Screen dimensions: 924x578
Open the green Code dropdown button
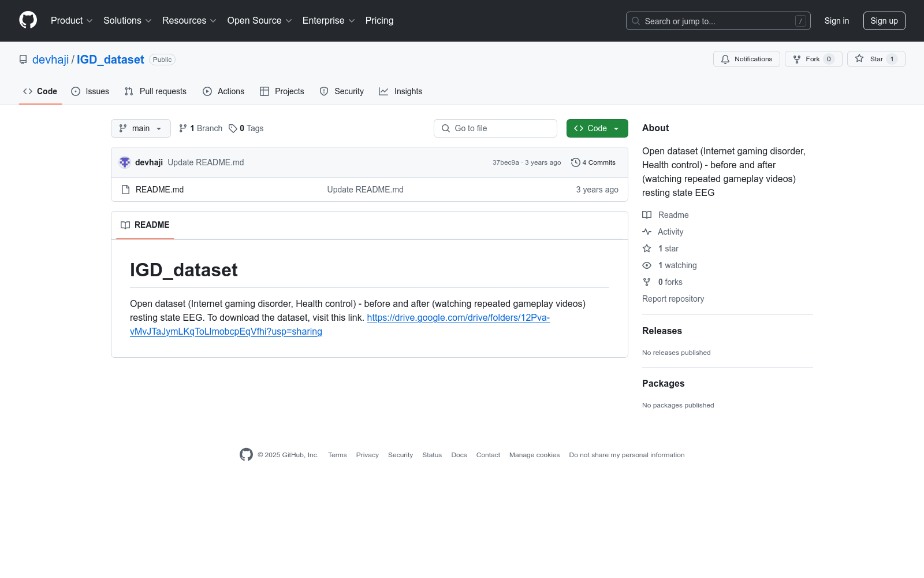point(597,128)
